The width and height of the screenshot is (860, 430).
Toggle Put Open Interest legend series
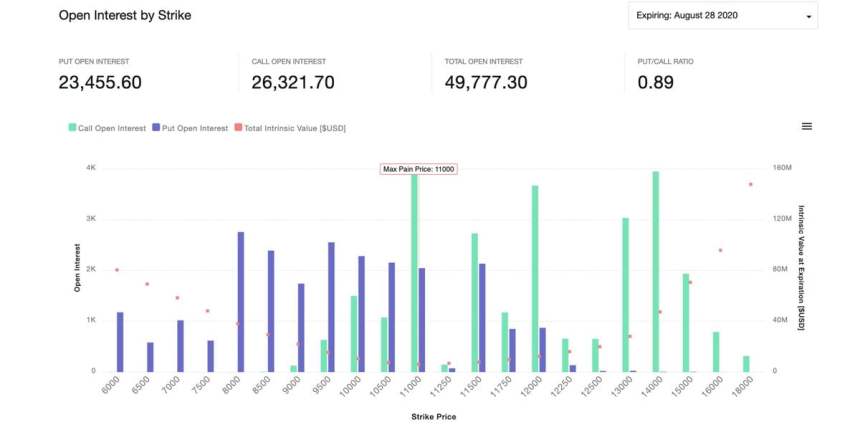coord(194,128)
